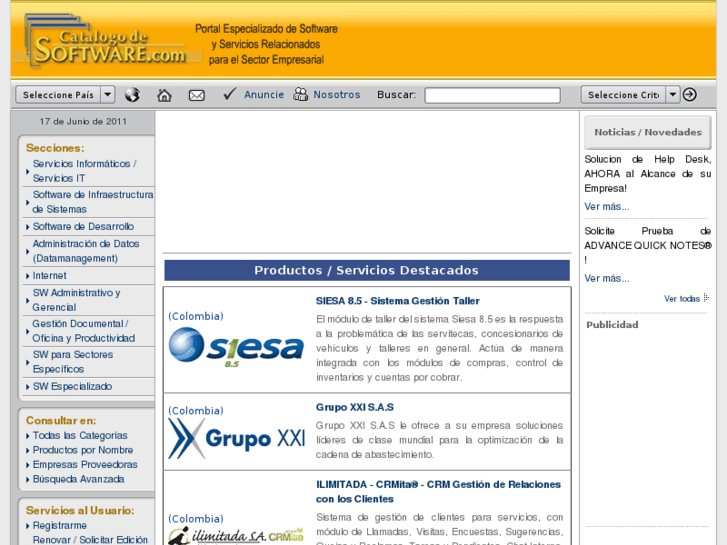727x545 pixels.
Task: Click the globe icon in the toolbar
Action: tap(133, 95)
